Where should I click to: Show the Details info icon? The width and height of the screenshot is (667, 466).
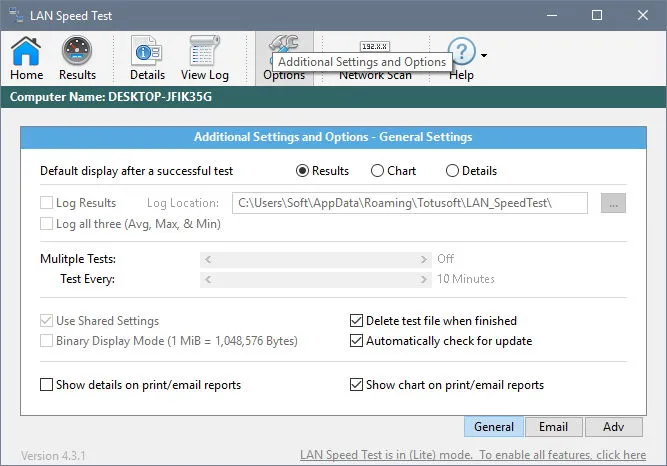point(147,51)
